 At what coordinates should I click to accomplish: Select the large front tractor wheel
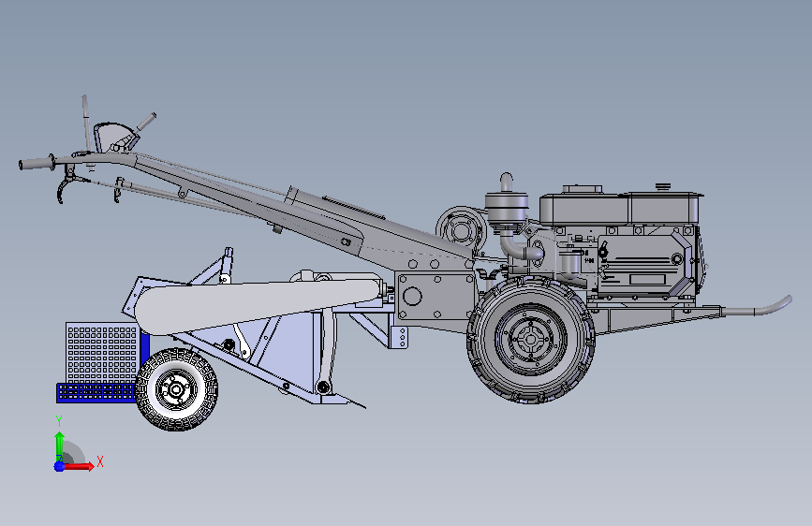pos(531,340)
